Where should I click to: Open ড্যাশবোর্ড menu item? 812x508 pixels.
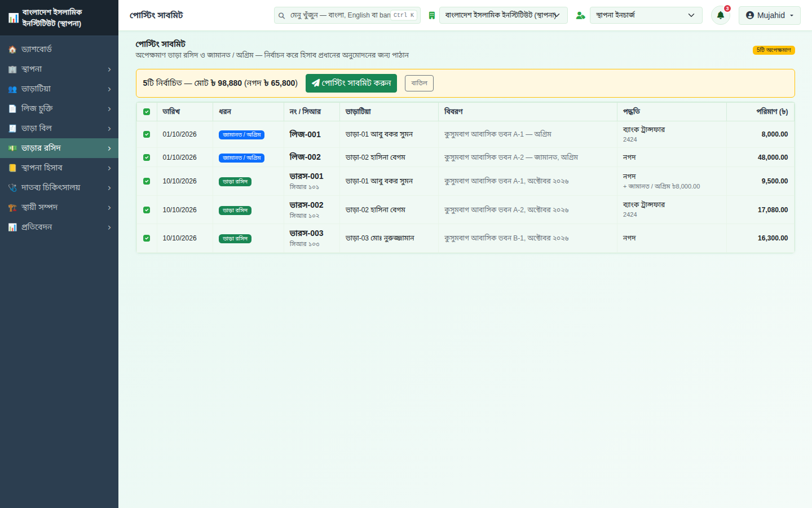pyautogui.click(x=59, y=50)
